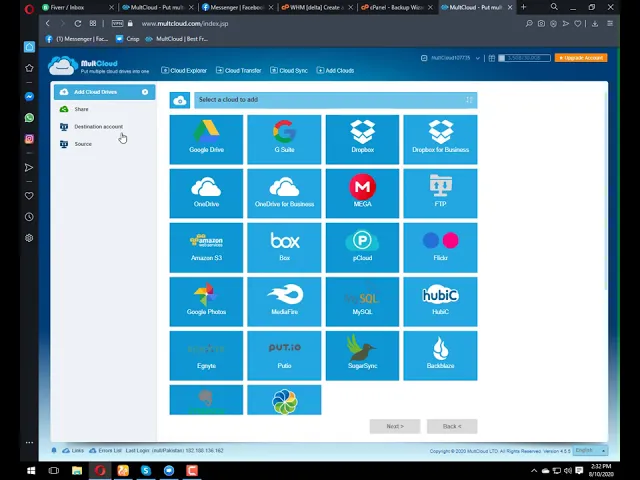
Task: Open Messenger in Opera sidebar
Action: click(x=29, y=97)
